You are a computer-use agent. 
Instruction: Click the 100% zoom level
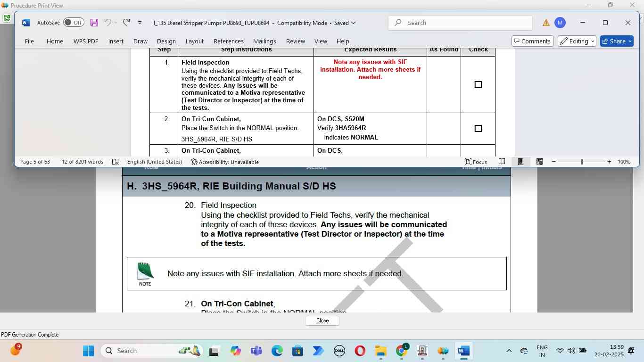point(624,162)
